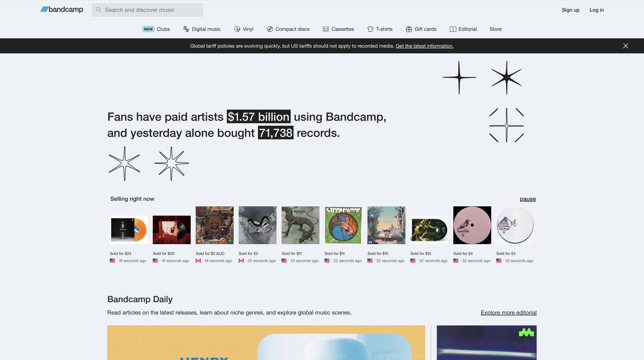
Task: Pause the Selling right now feed
Action: click(x=528, y=199)
